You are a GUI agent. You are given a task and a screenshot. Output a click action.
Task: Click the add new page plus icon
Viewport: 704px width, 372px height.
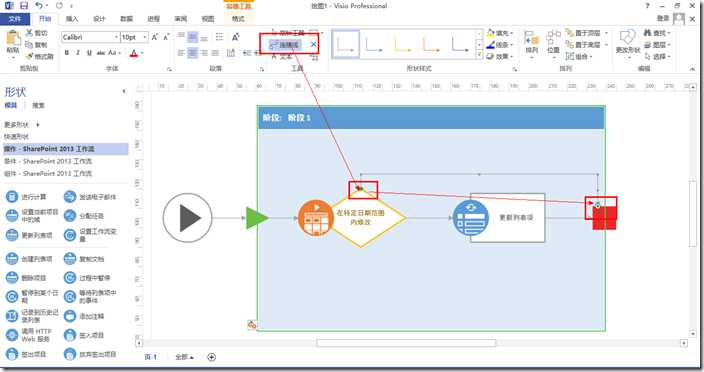click(211, 357)
